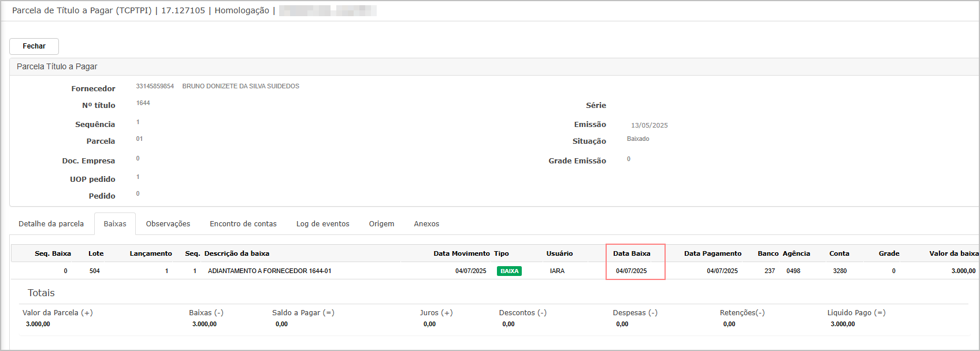
Task: Click the Descrição da baixa column header
Action: coord(236,253)
